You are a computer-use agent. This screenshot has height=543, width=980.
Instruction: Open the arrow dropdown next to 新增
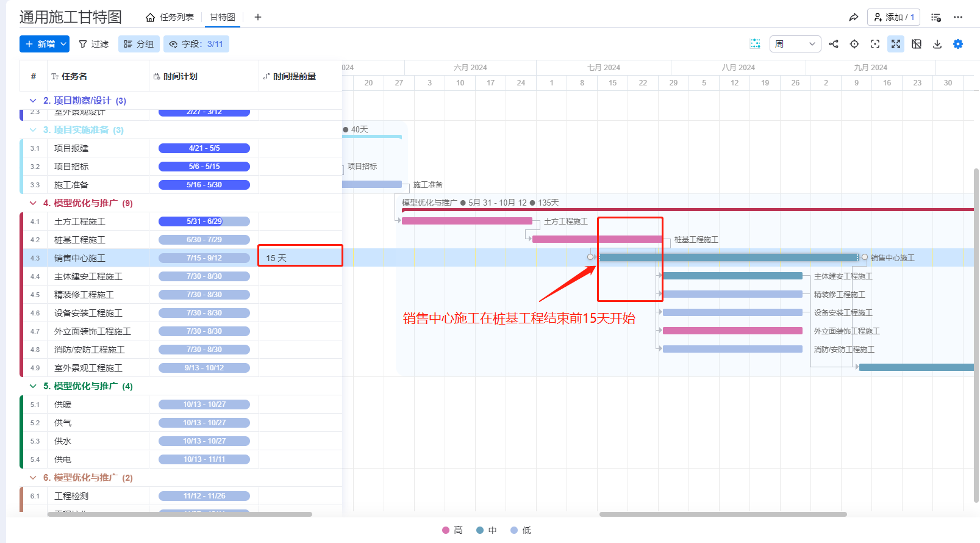pos(63,44)
